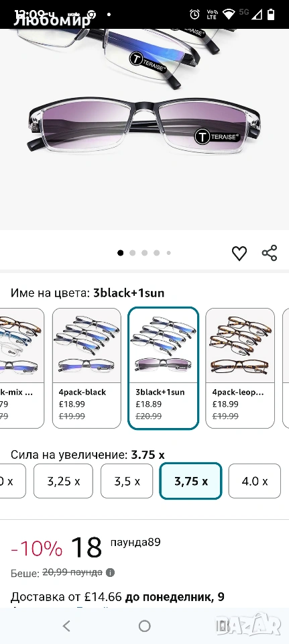Tap the Android home circle button
The image size is (289, 644).
coord(145,626)
